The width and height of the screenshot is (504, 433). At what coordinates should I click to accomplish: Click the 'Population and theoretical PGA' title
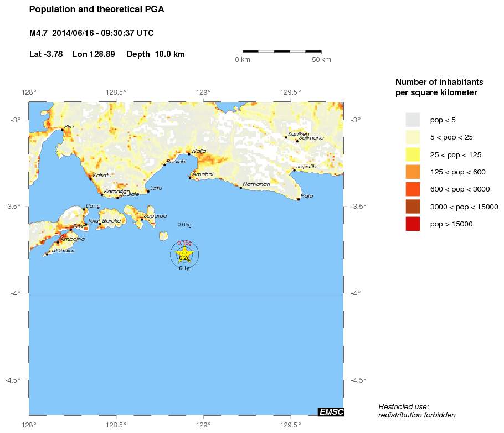point(96,9)
